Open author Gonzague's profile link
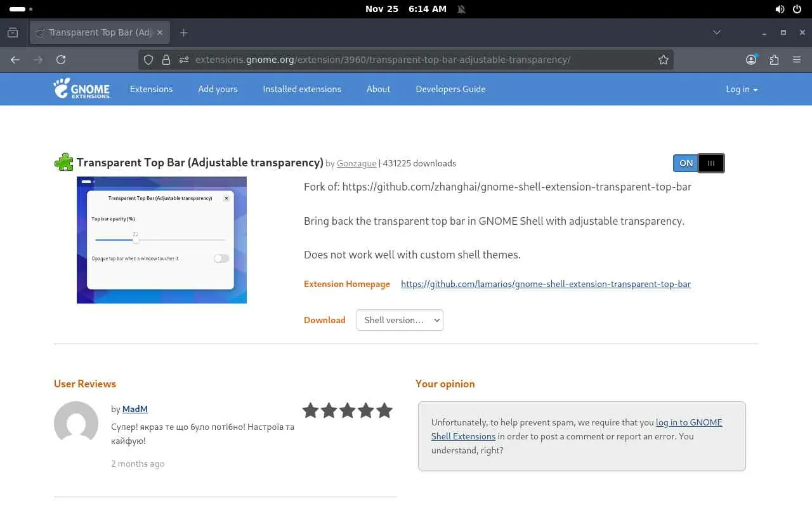 coord(357,163)
